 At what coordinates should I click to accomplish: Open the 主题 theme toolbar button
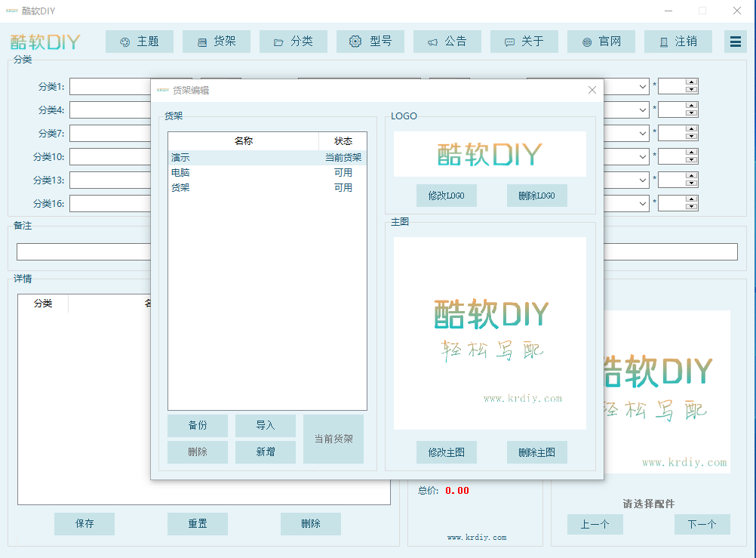pos(140,42)
